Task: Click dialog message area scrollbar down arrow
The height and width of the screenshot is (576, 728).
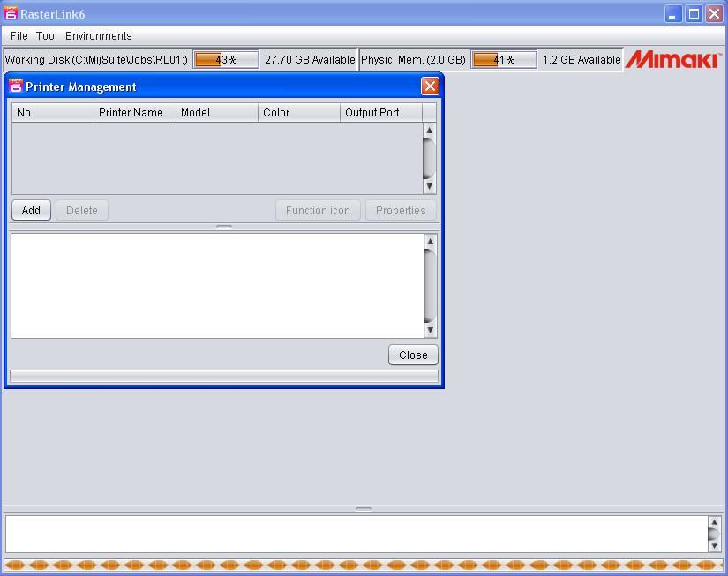Action: (x=430, y=331)
